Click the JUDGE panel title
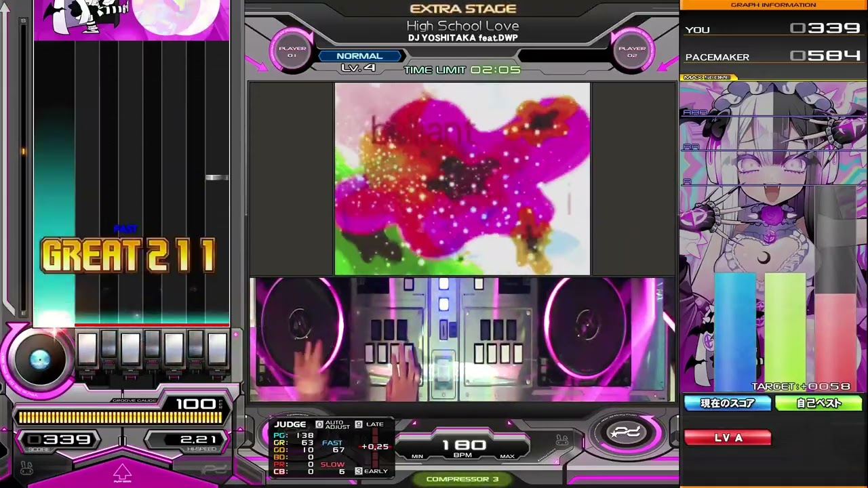This screenshot has width=868, height=488. pyautogui.click(x=290, y=424)
